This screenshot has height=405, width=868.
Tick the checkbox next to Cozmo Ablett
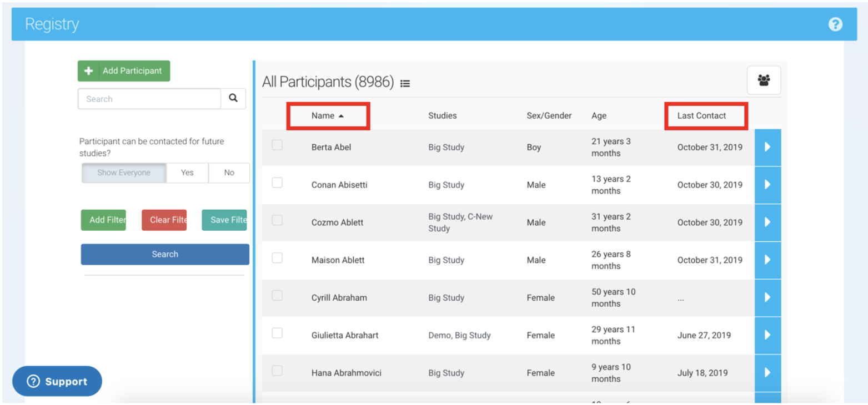(x=277, y=221)
